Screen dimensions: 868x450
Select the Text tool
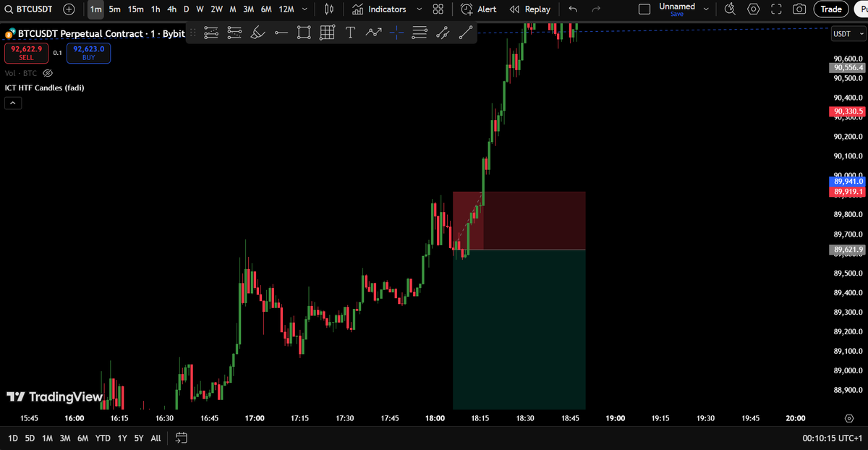click(350, 33)
